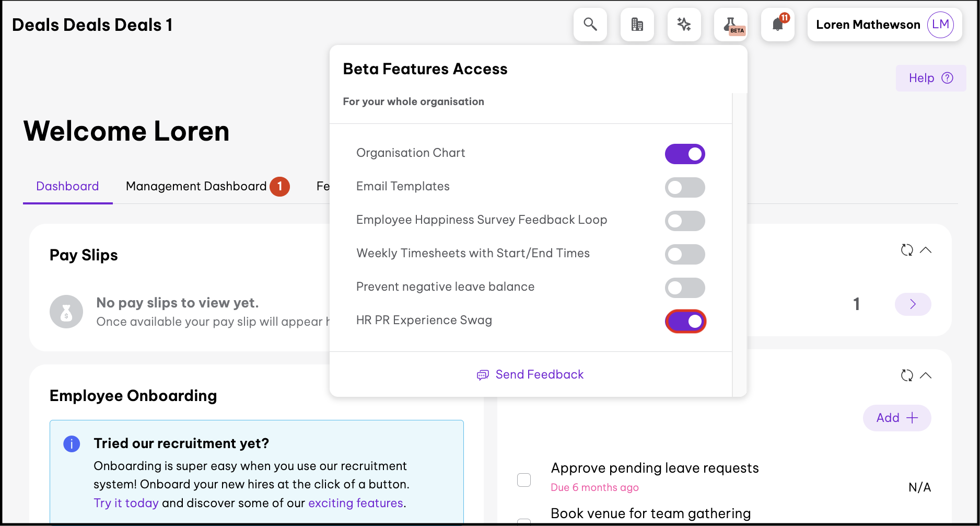Image resolution: width=980 pixels, height=526 pixels.
Task: Click the Help button
Action: [x=930, y=77]
